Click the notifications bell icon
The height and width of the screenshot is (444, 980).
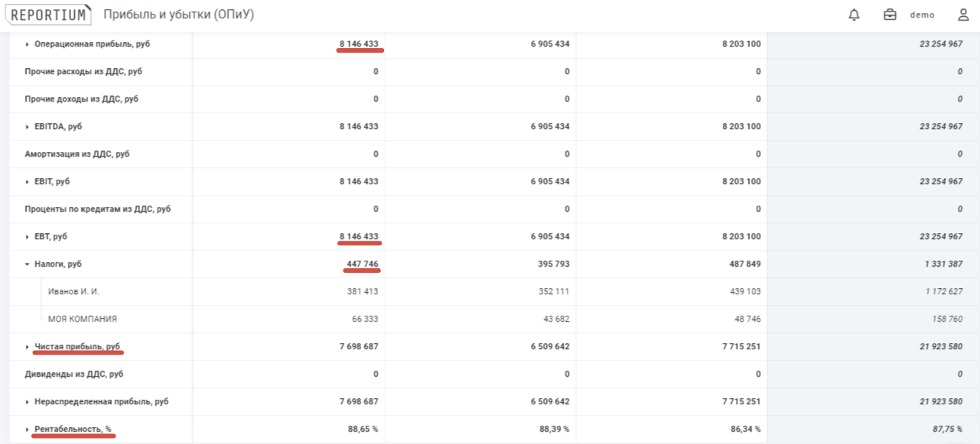(855, 15)
